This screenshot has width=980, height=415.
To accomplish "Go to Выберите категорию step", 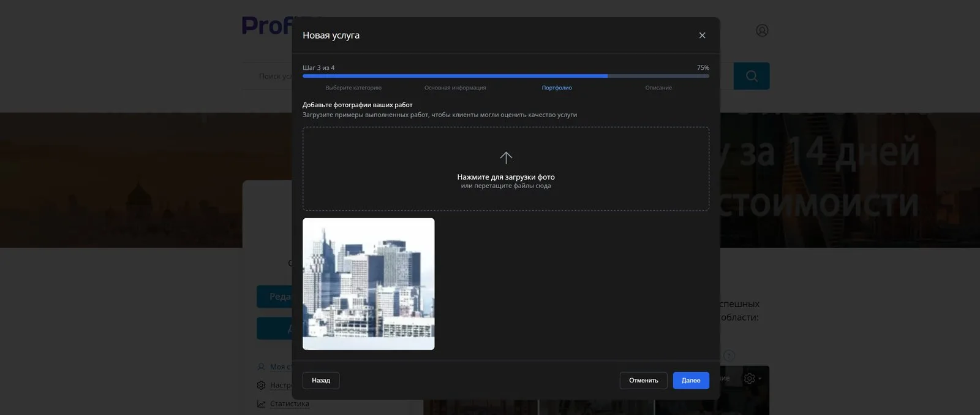I will tap(353, 88).
